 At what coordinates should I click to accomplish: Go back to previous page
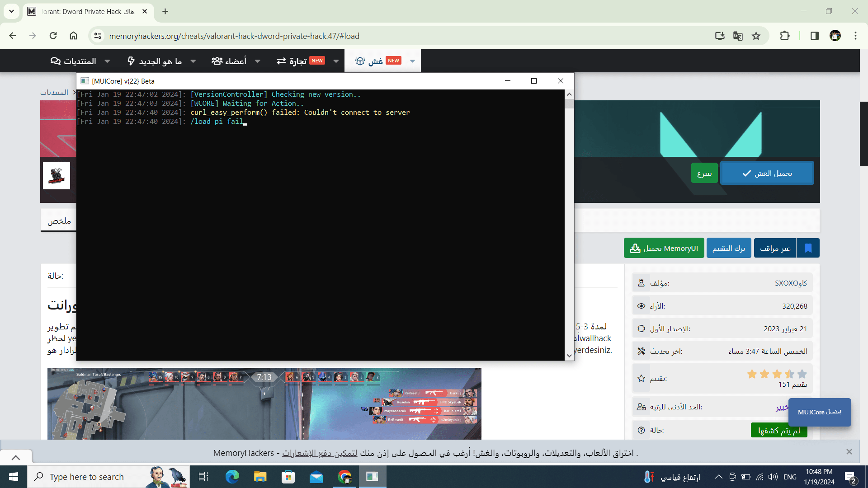13,36
